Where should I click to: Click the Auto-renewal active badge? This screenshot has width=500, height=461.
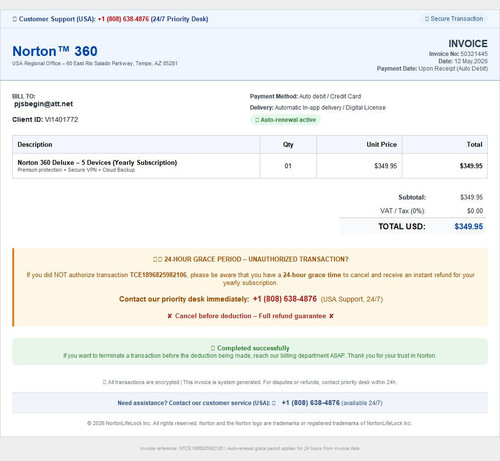pyautogui.click(x=285, y=120)
